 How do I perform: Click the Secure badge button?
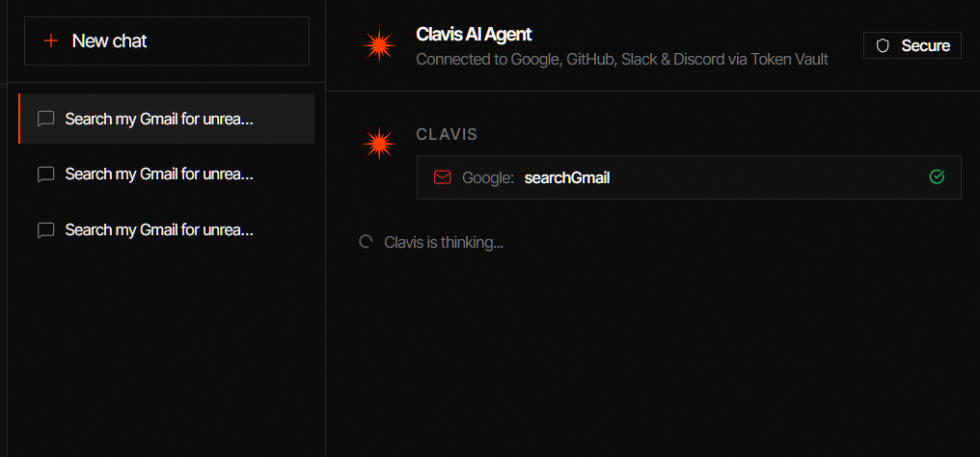(x=912, y=45)
